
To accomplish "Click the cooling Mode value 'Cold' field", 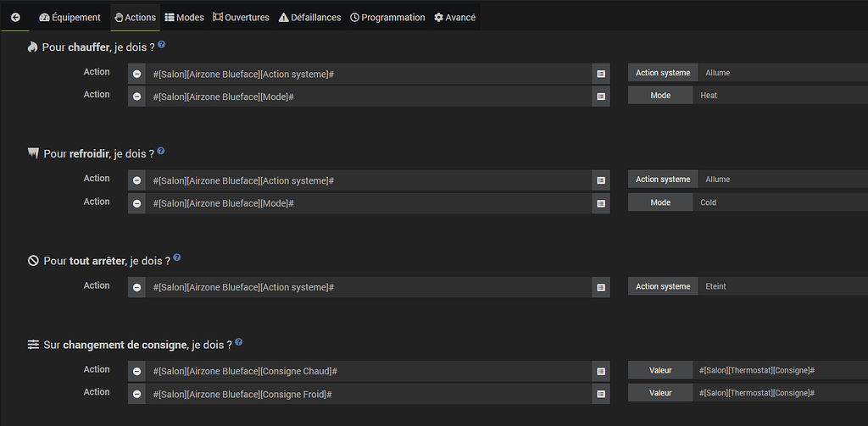I will point(780,203).
